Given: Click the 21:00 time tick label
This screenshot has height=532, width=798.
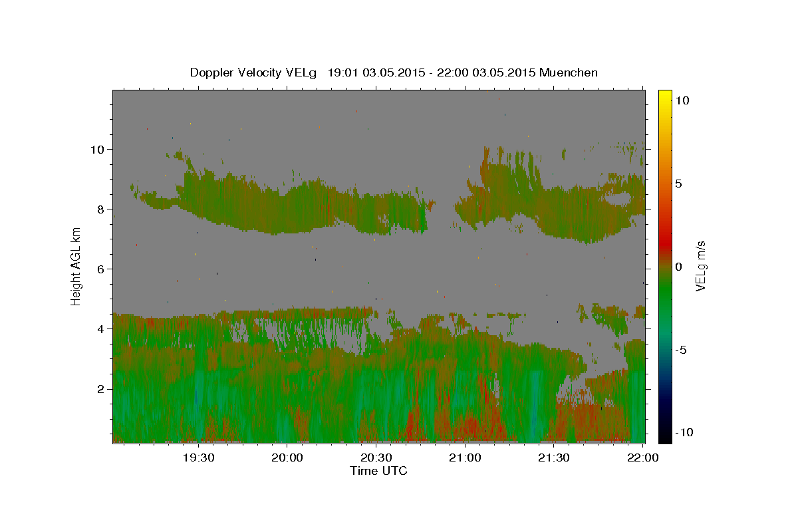Looking at the screenshot, I should click(465, 458).
